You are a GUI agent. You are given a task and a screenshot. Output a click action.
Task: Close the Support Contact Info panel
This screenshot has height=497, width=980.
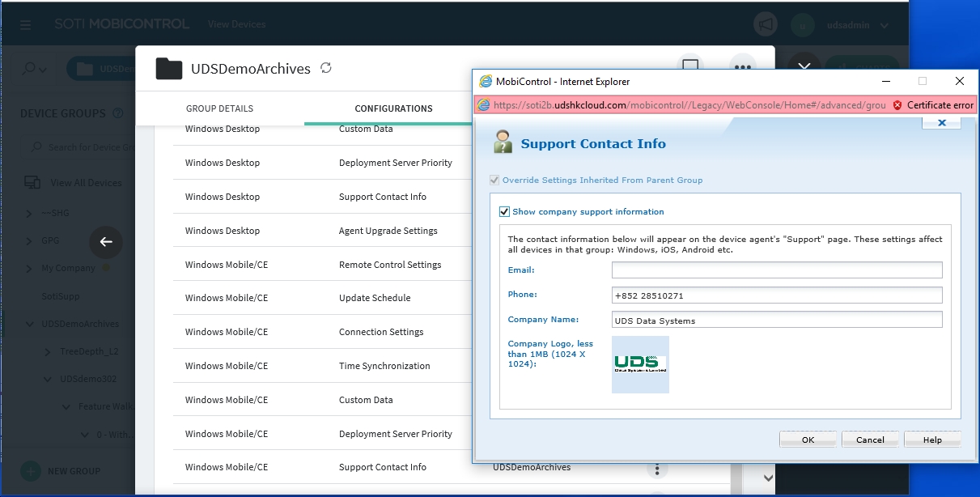pos(941,123)
